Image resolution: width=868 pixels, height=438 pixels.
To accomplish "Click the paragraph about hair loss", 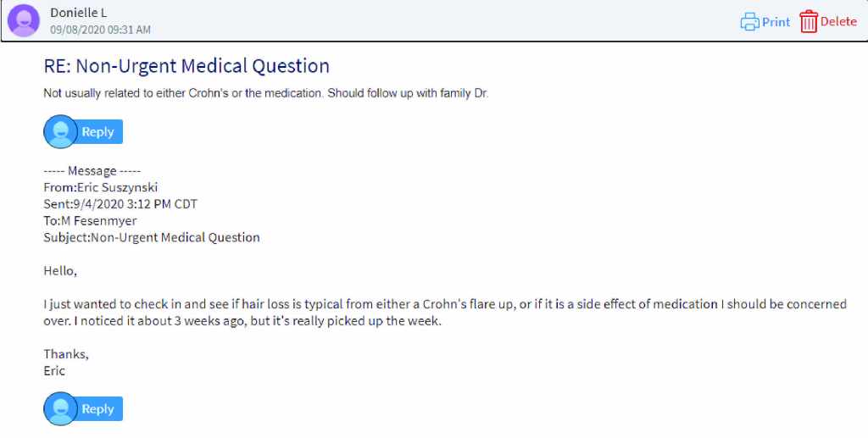I will (x=444, y=313).
